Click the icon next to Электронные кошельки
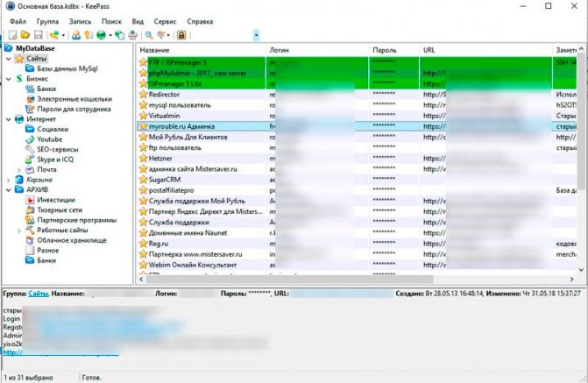 point(30,99)
